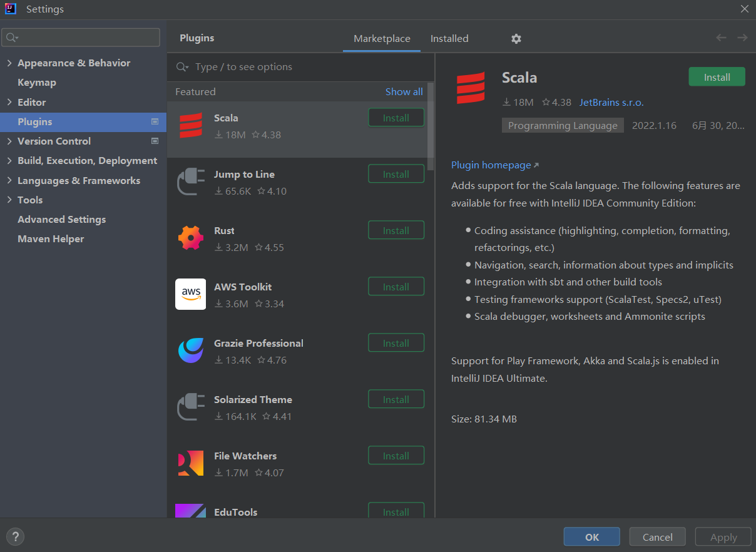Click the Jump to Line plug icon
Screen dimensions: 756x552
point(190,182)
